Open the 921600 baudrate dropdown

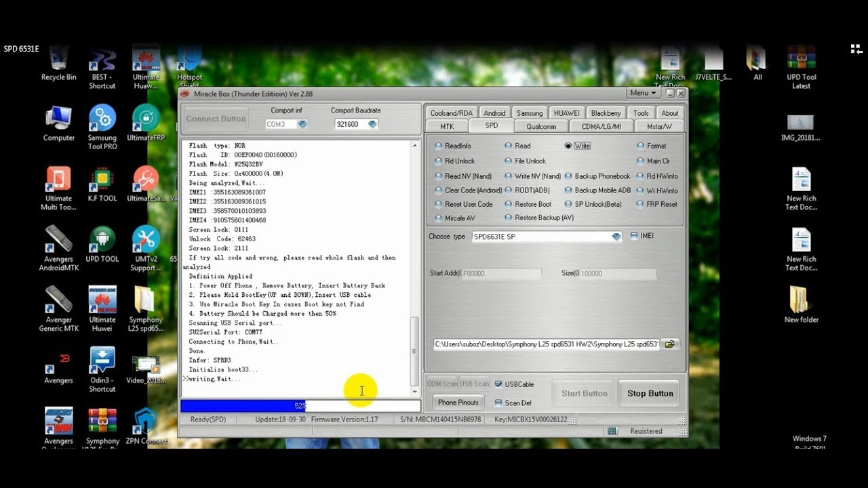click(372, 124)
